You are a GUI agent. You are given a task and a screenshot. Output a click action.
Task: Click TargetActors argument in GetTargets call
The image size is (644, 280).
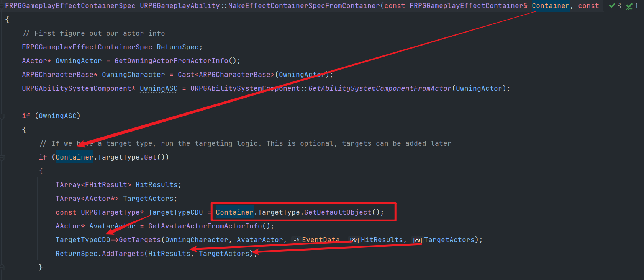click(449, 240)
